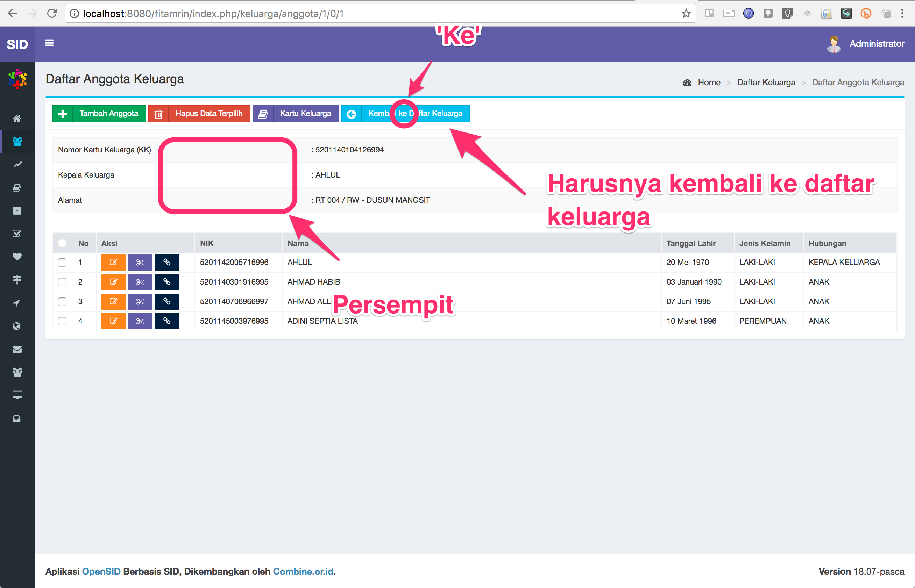This screenshot has height=588, width=915.
Task: Click the monitor icon in the sidebar
Action: coord(17,395)
